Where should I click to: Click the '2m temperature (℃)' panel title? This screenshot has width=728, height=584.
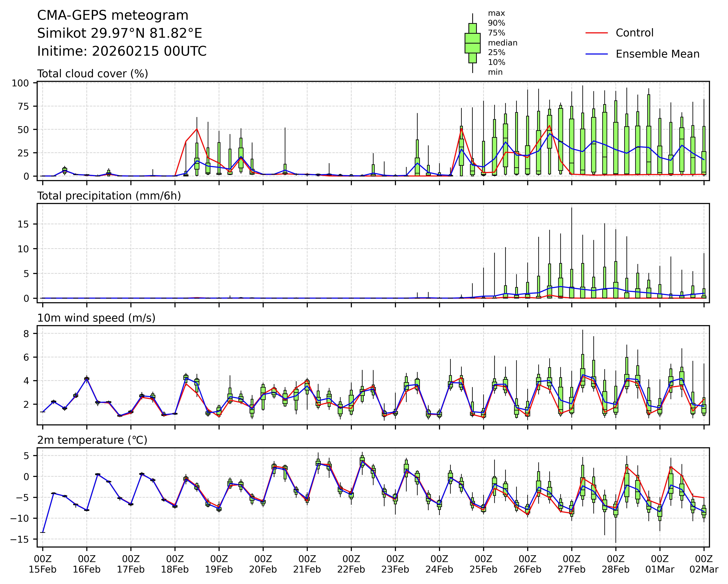[x=92, y=440]
